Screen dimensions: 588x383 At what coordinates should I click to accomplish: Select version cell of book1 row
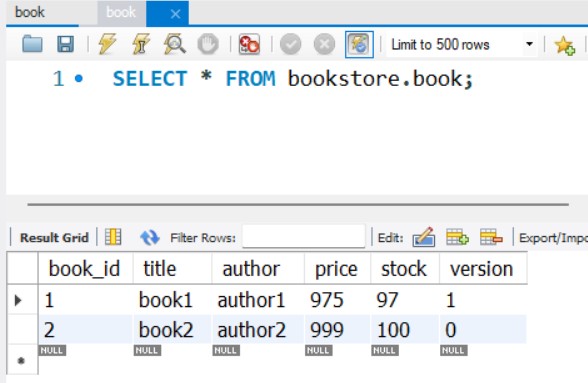[x=483, y=300]
